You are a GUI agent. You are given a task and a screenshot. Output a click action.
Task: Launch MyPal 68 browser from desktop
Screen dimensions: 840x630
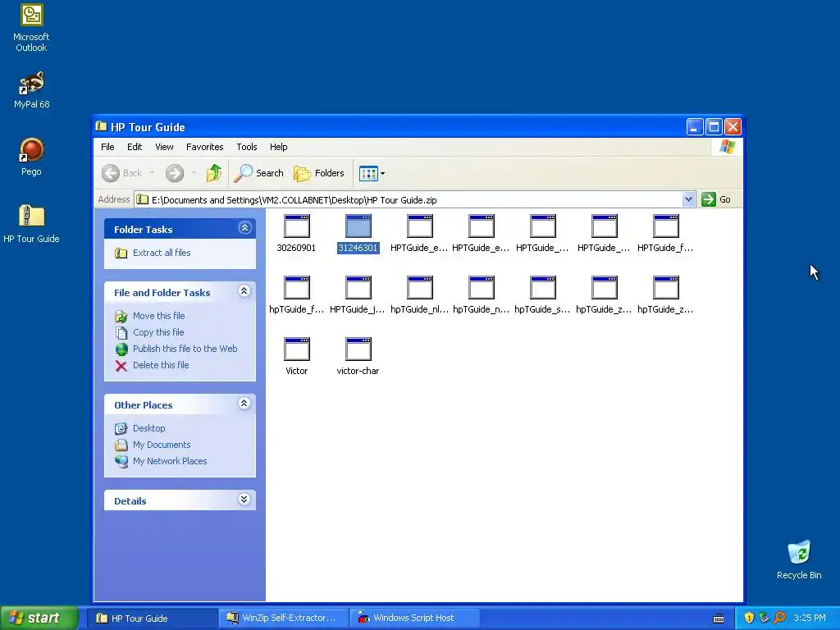click(x=31, y=89)
